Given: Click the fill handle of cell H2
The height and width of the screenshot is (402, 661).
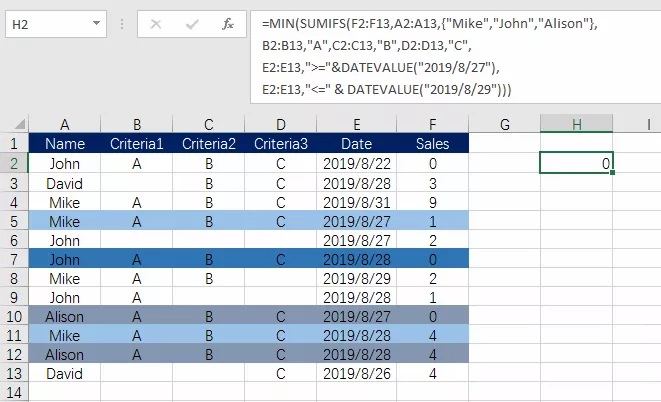Looking at the screenshot, I should point(612,173).
